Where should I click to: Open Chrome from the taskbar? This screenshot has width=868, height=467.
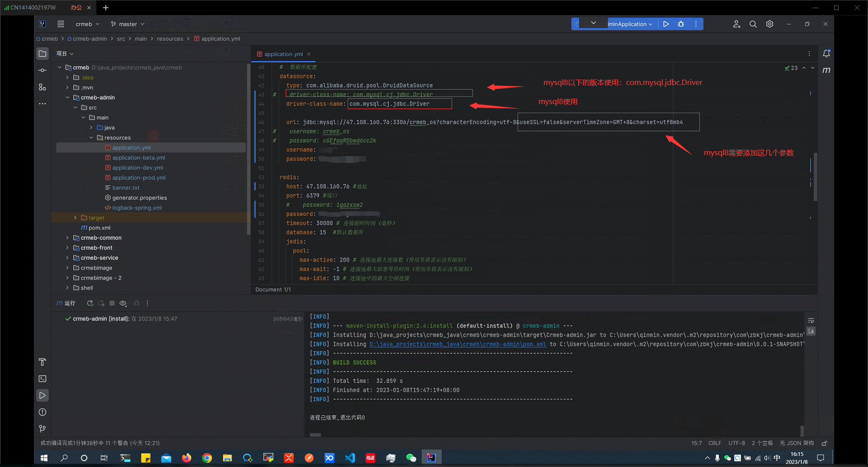click(x=207, y=458)
